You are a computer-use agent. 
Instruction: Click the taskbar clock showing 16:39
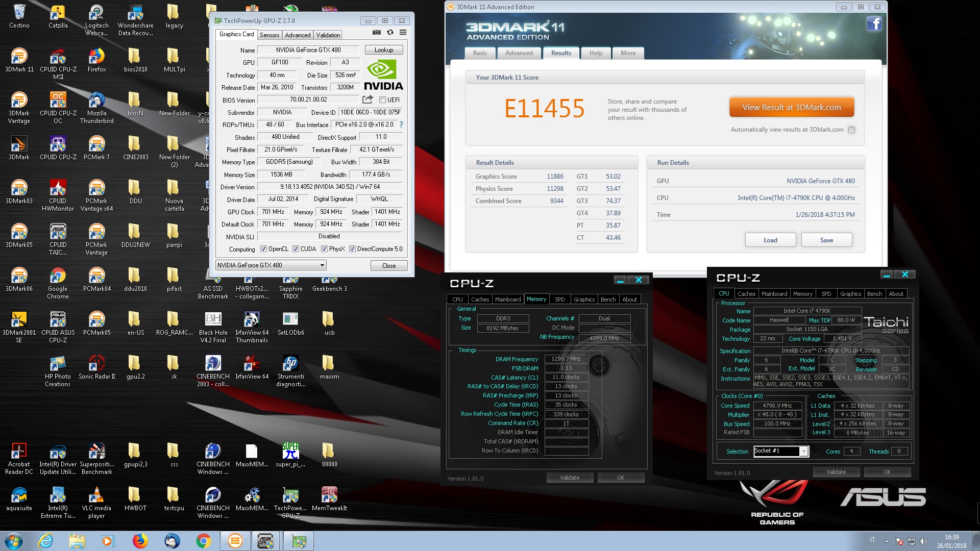951,537
